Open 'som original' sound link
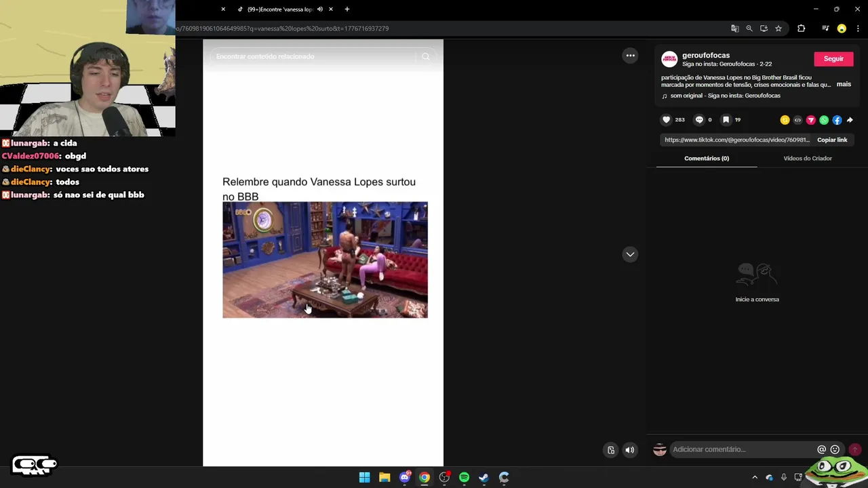Viewport: 868px width, 488px height. (x=725, y=96)
